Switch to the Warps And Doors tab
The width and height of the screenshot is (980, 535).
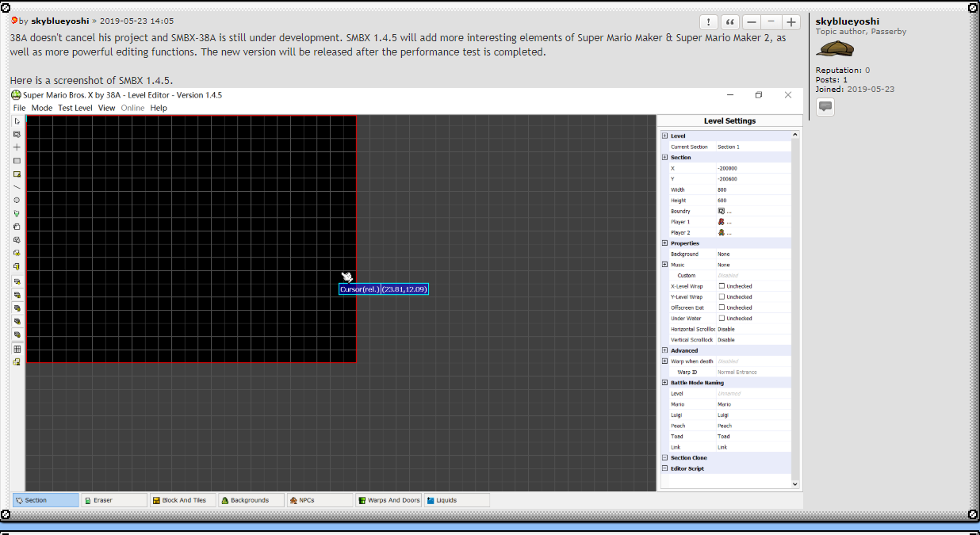[389, 500]
